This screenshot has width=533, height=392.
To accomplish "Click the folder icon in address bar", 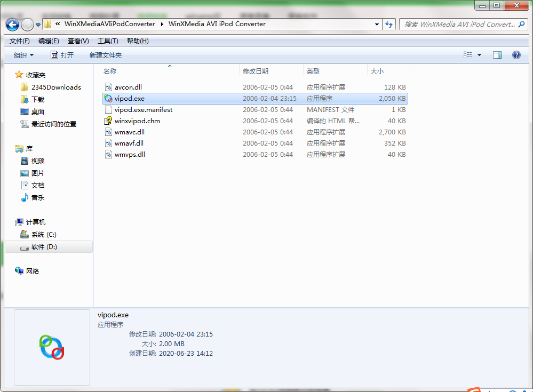I will click(x=48, y=24).
